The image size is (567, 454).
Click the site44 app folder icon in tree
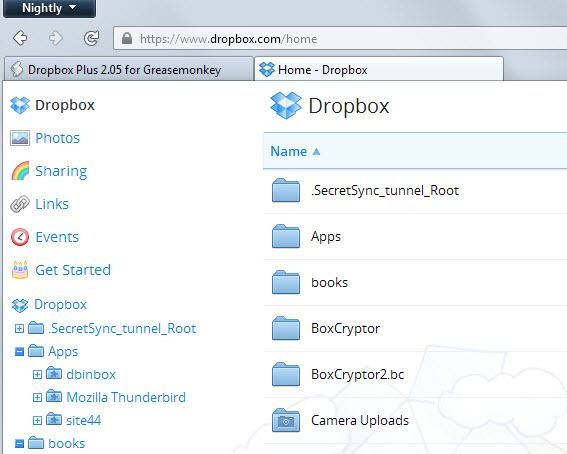pos(54,419)
